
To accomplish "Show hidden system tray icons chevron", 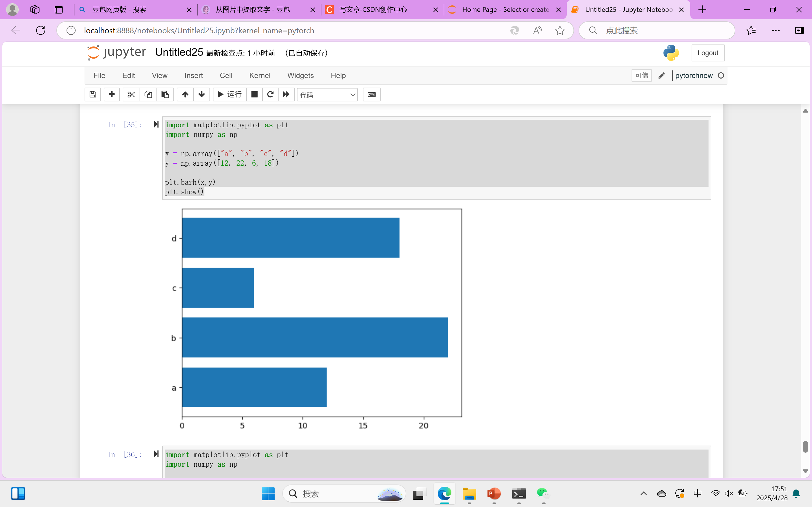I will tap(643, 493).
